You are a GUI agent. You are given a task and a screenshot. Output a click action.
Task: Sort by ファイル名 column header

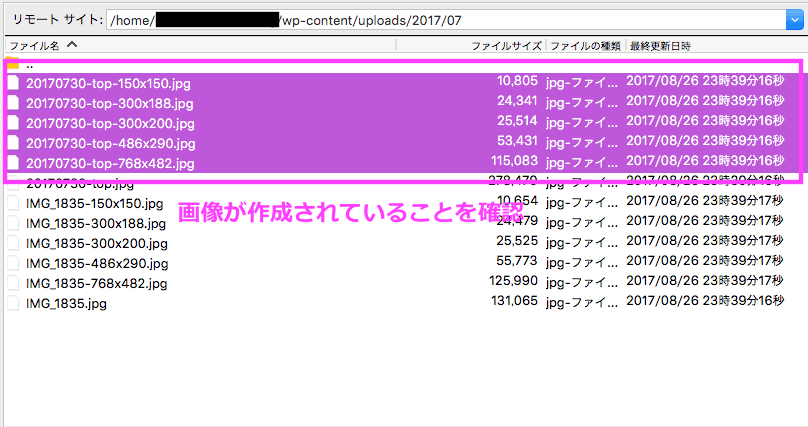tap(36, 46)
